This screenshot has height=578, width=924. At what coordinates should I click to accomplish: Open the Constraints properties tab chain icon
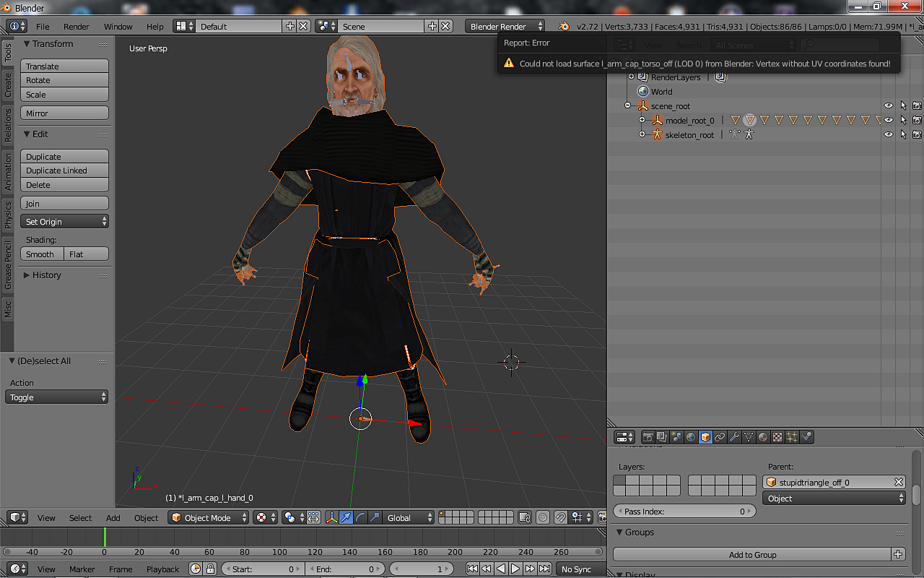[720, 437]
